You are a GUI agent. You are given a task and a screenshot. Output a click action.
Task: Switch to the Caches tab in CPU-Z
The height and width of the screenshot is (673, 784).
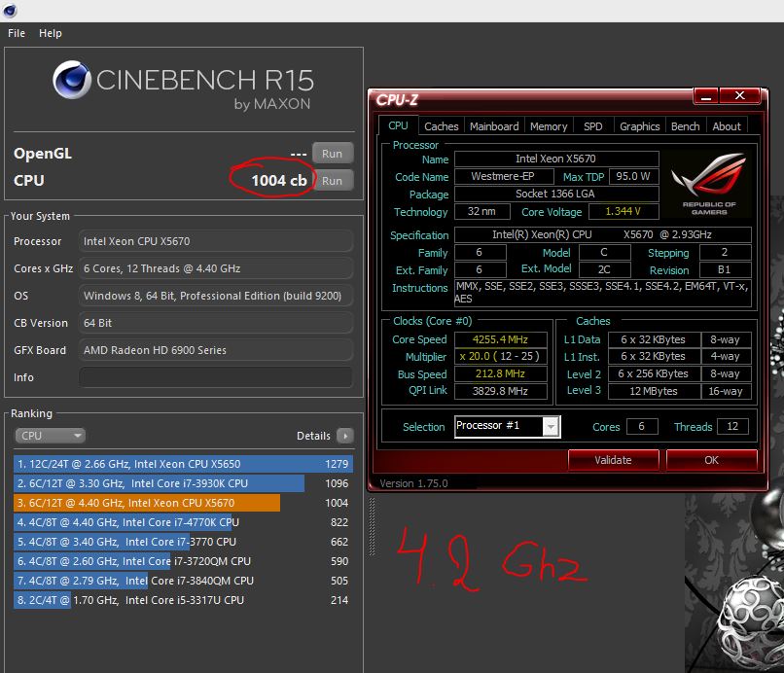[441, 126]
